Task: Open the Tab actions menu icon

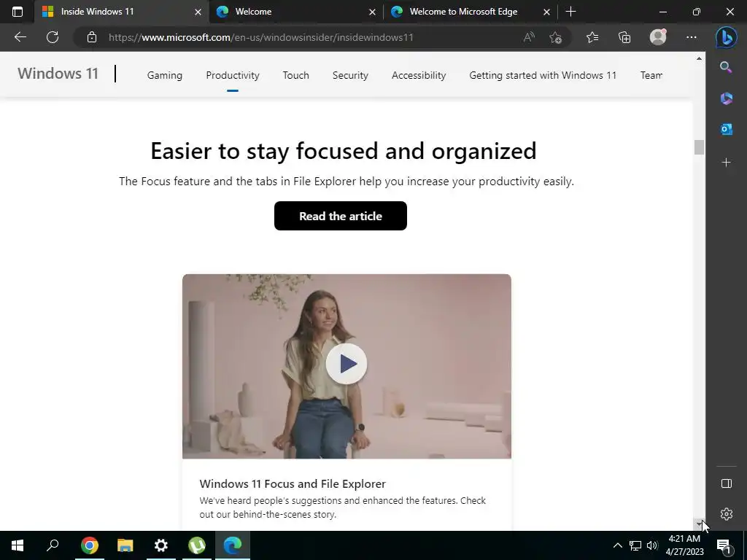Action: pos(18,12)
